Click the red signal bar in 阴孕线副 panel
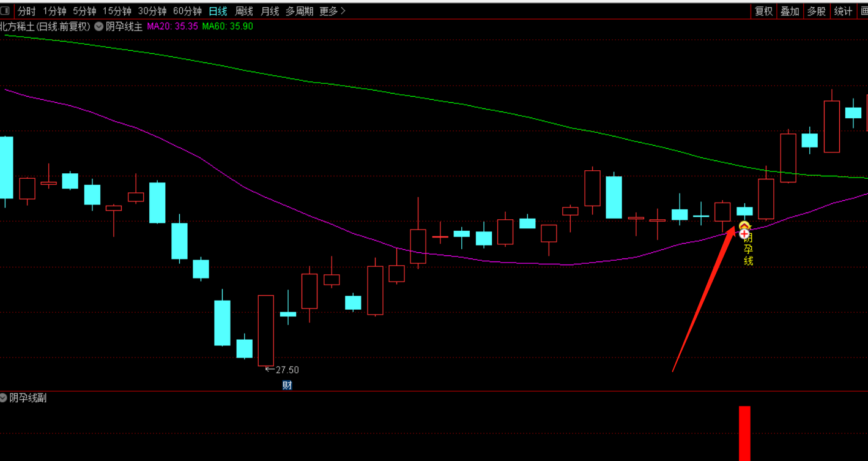 [x=744, y=433]
